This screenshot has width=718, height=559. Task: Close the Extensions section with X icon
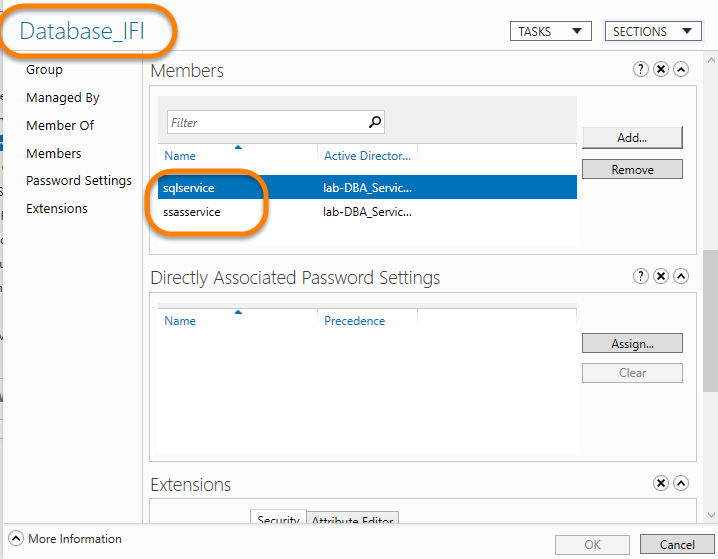(x=661, y=483)
